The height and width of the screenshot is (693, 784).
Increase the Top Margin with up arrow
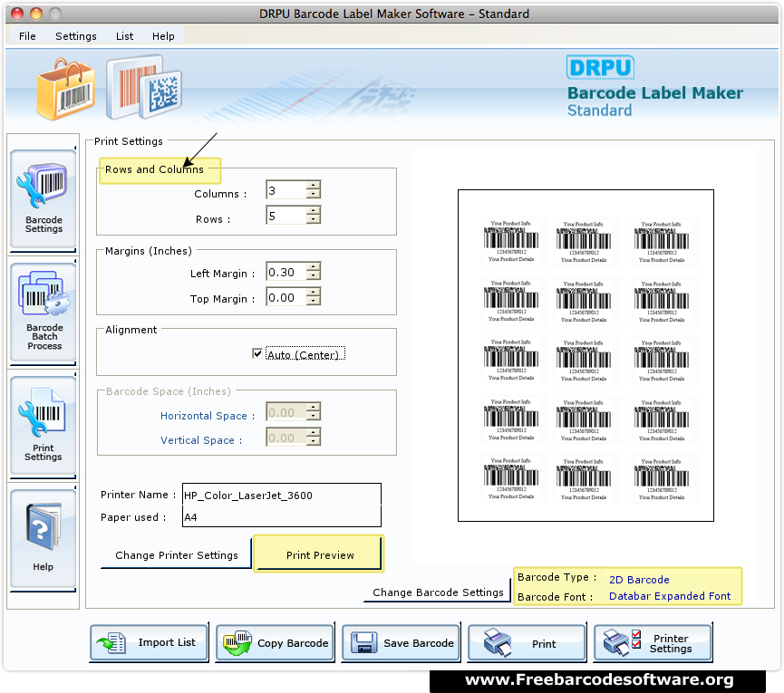(x=314, y=293)
